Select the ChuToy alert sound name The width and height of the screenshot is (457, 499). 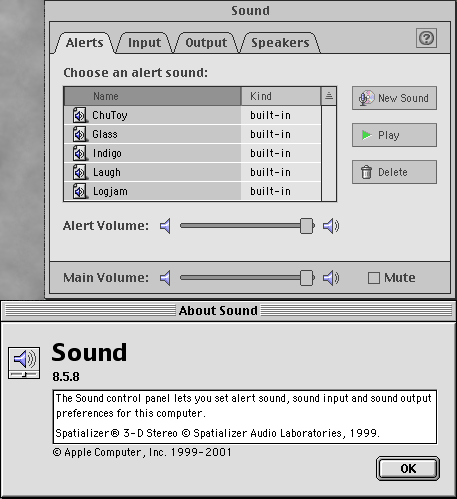click(x=110, y=115)
